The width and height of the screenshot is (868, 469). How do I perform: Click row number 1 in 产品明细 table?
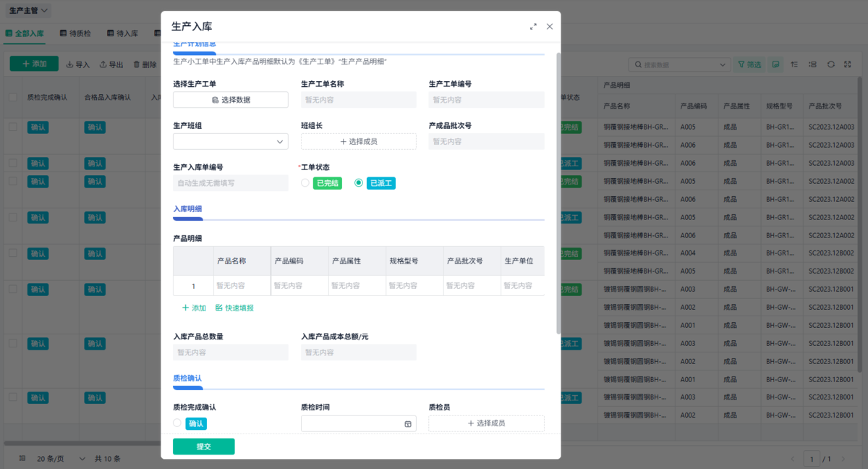[x=193, y=286]
